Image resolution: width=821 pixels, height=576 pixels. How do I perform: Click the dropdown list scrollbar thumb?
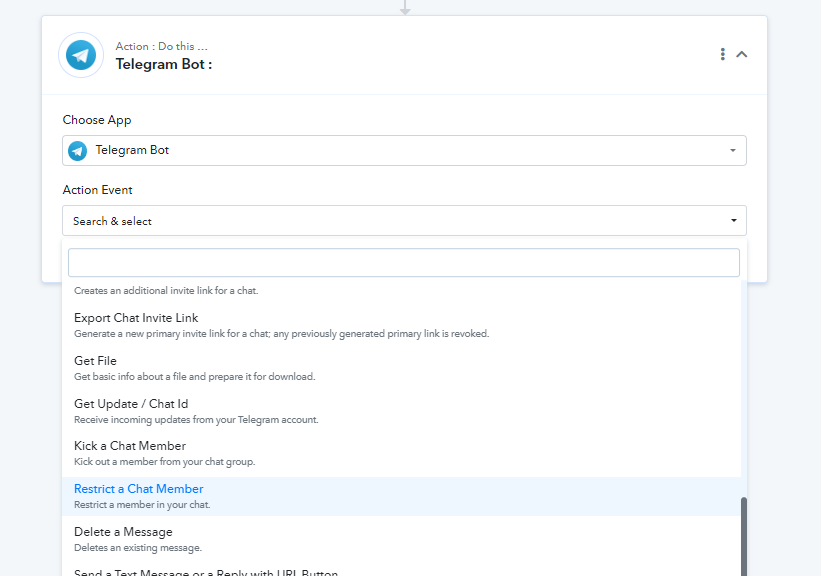tap(744, 536)
